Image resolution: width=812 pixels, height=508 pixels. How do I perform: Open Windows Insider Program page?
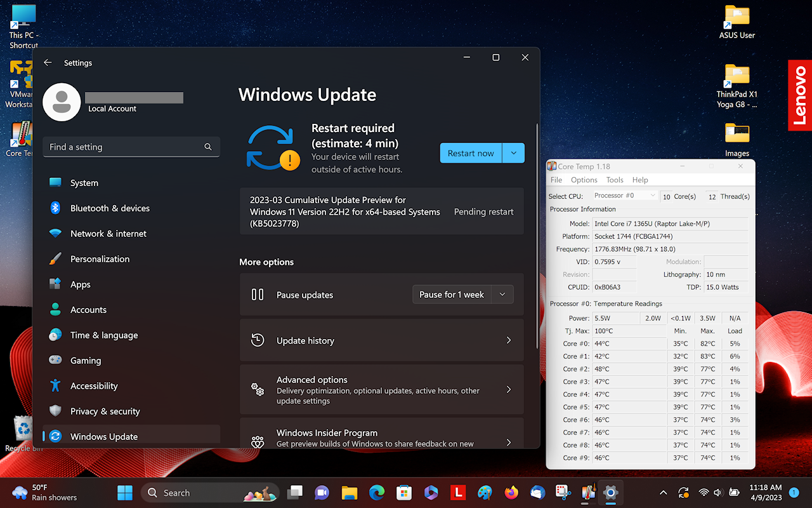coord(382,433)
